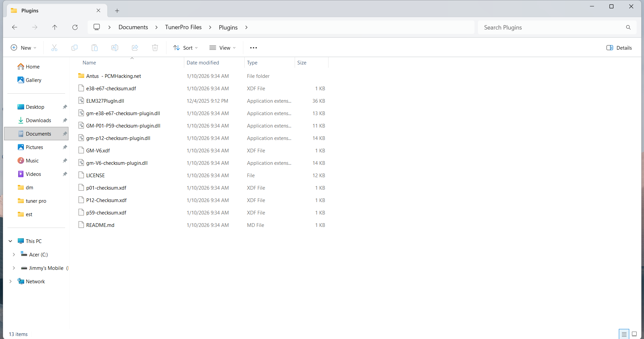Click the Share icon on toolbar

(135, 48)
